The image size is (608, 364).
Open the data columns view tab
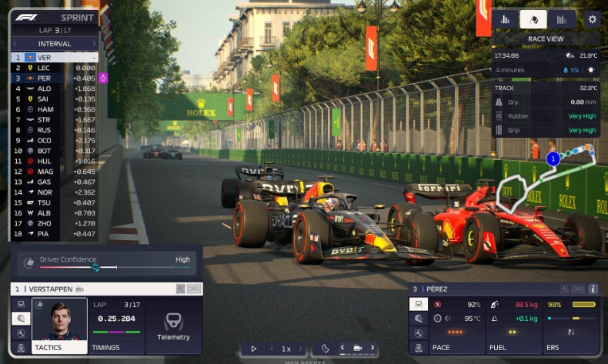coord(562,19)
